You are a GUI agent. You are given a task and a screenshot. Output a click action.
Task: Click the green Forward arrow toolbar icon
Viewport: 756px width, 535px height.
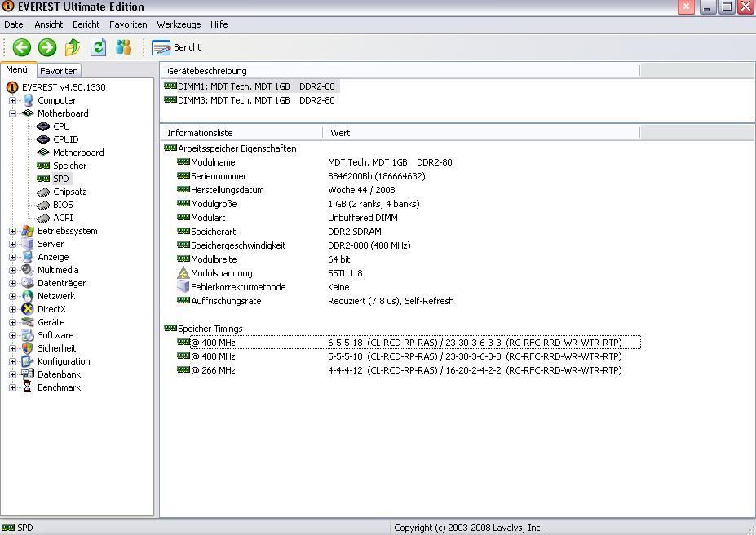coord(47,47)
